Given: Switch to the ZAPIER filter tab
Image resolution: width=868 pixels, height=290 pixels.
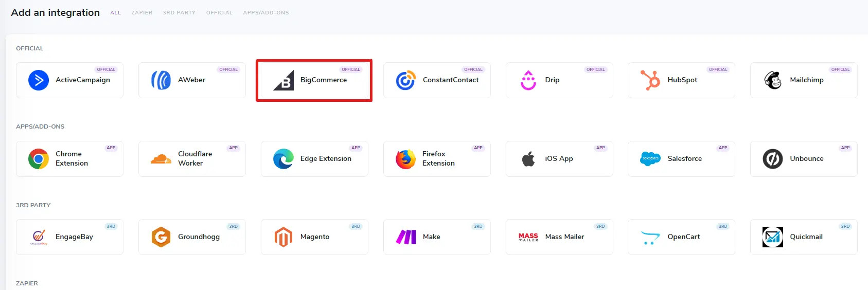Looking at the screenshot, I should point(142,13).
